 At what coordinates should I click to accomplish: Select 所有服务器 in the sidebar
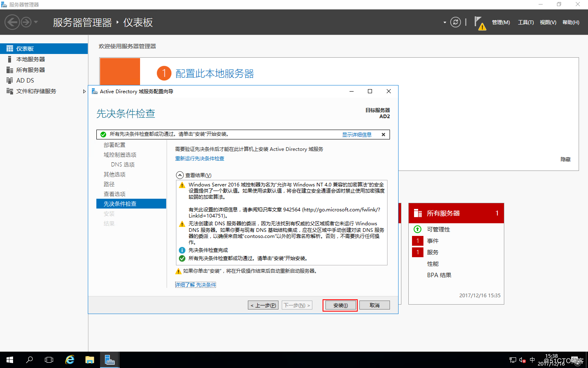(x=44, y=70)
